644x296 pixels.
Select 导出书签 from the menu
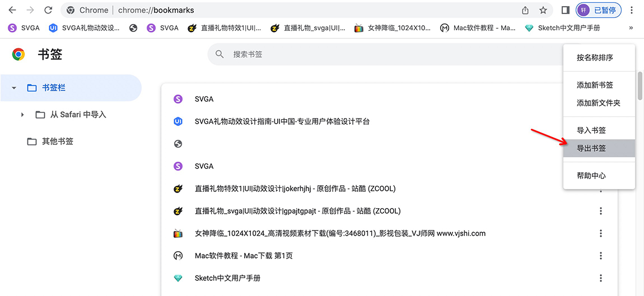(591, 148)
